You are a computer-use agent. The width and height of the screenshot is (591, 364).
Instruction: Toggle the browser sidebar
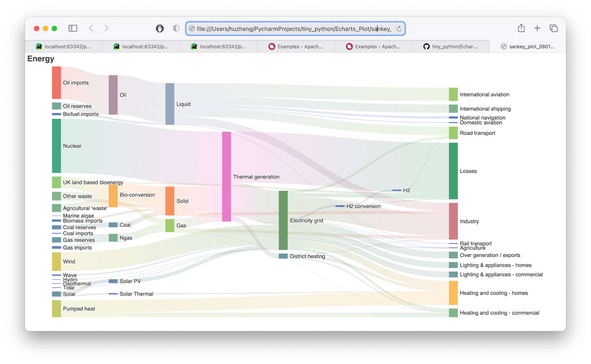[x=73, y=28]
